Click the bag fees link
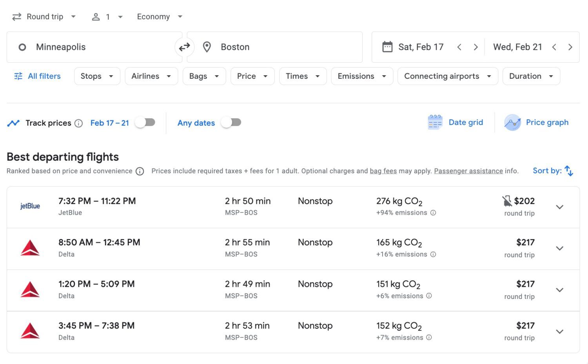 [383, 171]
